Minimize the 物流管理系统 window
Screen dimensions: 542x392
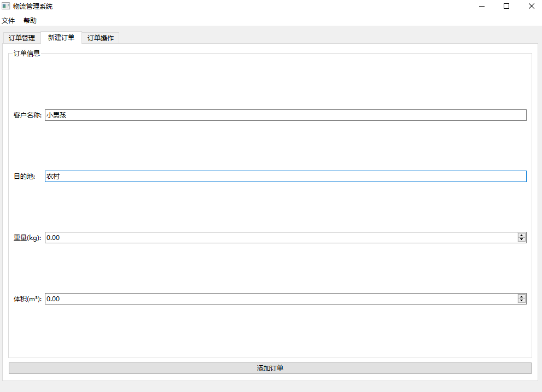(x=482, y=7)
